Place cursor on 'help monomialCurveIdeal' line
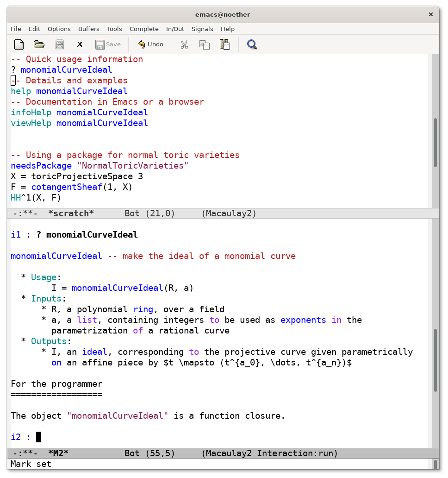 pos(69,91)
